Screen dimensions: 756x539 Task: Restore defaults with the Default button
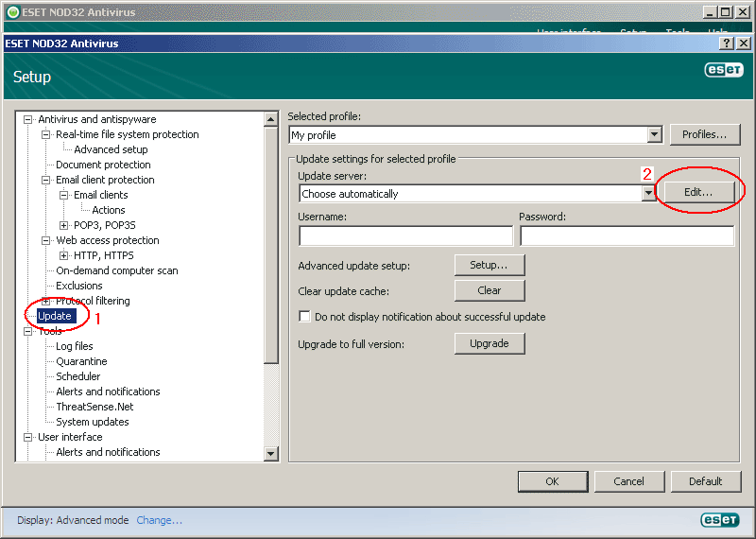[705, 481]
